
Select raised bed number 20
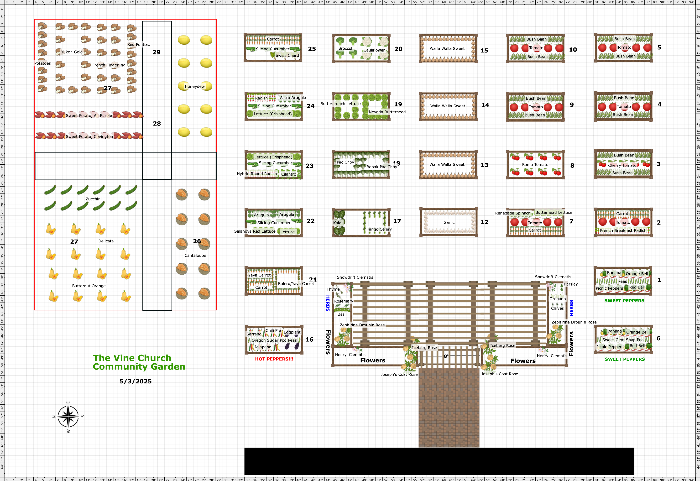click(361, 47)
